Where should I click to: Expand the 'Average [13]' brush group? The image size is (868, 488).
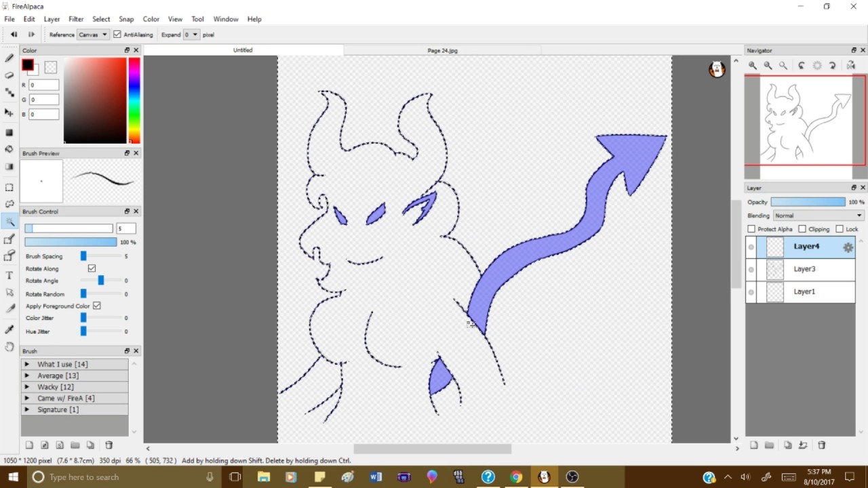[27, 375]
